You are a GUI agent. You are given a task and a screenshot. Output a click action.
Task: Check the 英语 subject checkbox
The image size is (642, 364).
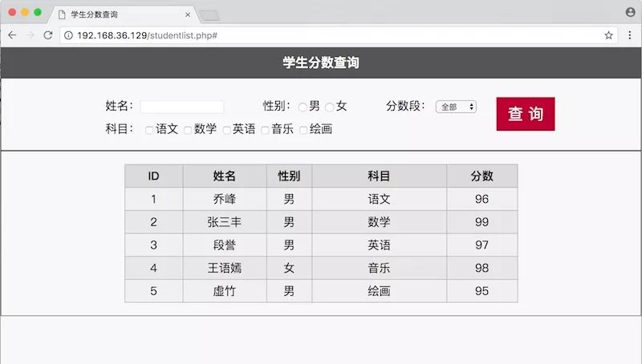pyautogui.click(x=226, y=130)
